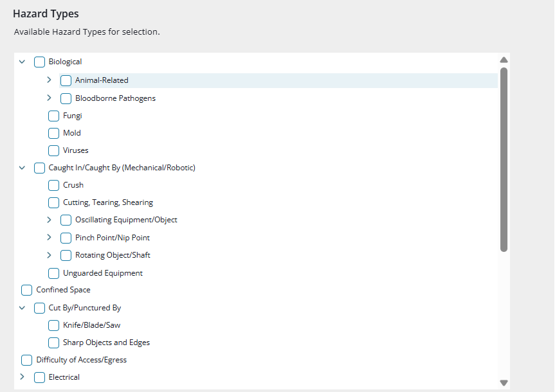Expand Rotating Object/Shaft node
The image size is (555, 392).
pyautogui.click(x=49, y=255)
